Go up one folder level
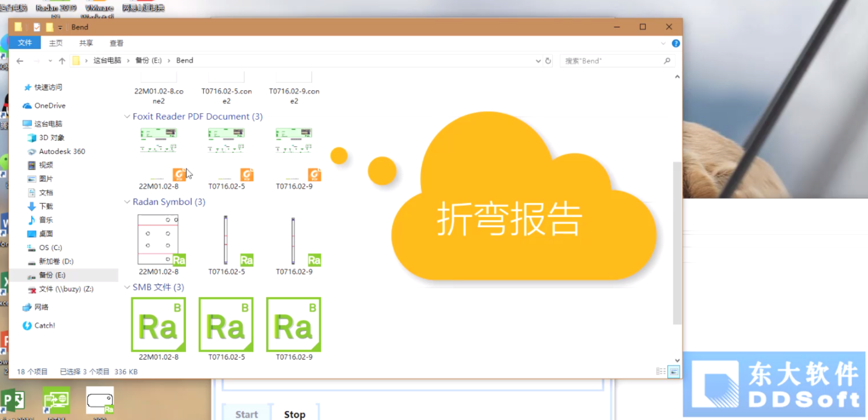 click(62, 61)
